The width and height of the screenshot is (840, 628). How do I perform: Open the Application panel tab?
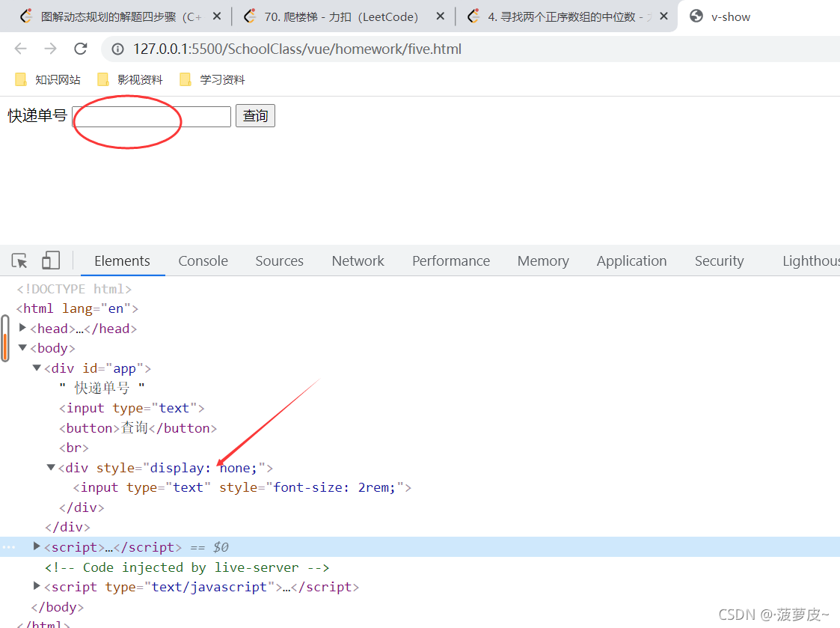(x=631, y=261)
